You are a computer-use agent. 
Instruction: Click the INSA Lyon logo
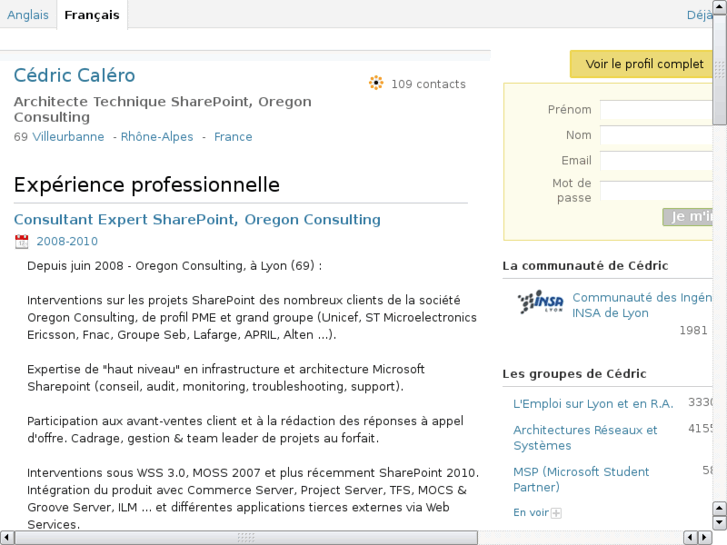pyautogui.click(x=540, y=303)
